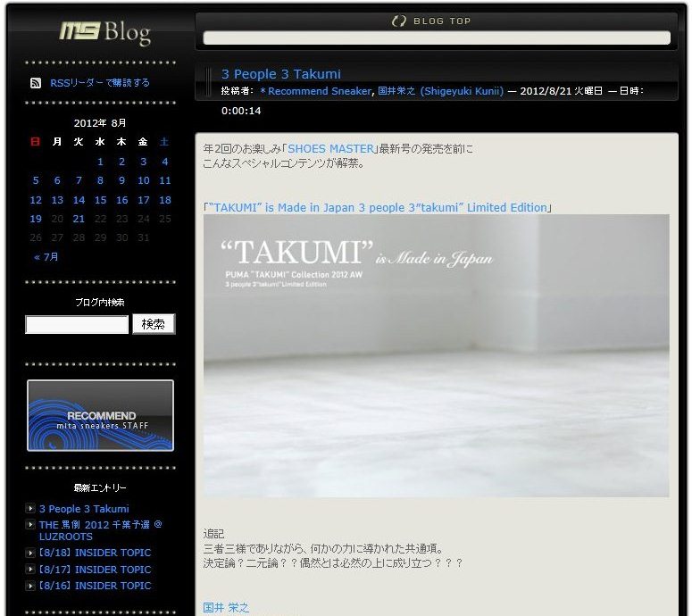Open the 国井 栄之 signature link
Image resolution: width=692 pixels, height=616 pixels.
226,607
